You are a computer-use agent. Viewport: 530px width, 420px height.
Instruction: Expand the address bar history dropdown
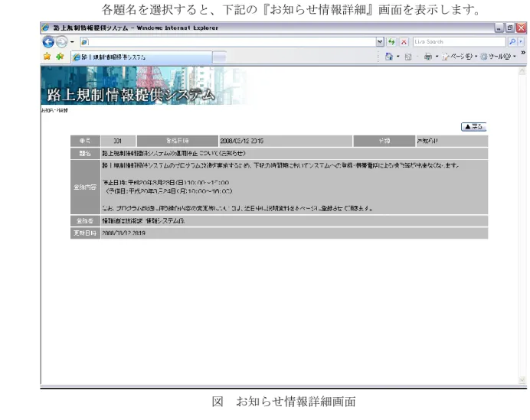click(x=380, y=42)
